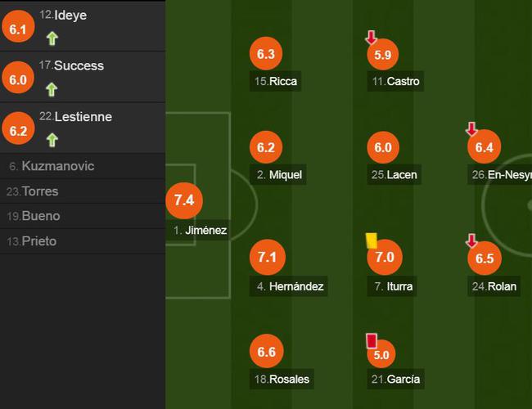The width and height of the screenshot is (532, 409).
Task: Click the yellow card icon on Iturra
Action: click(372, 240)
